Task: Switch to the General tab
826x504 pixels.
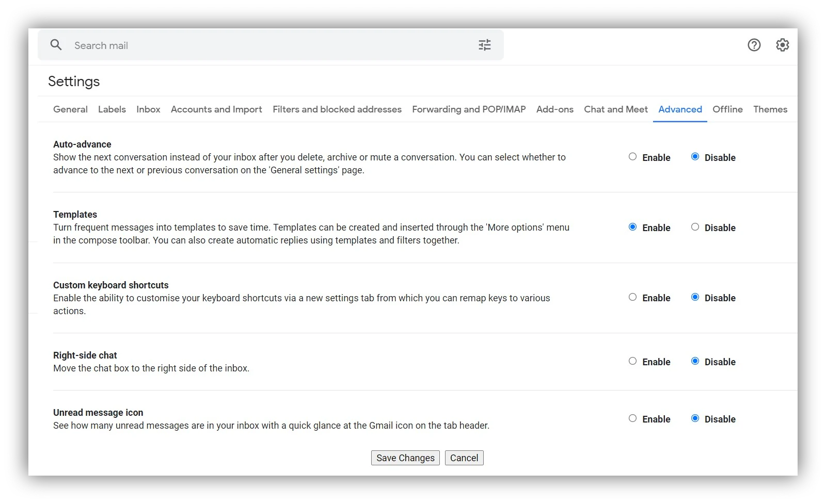Action: click(x=70, y=109)
